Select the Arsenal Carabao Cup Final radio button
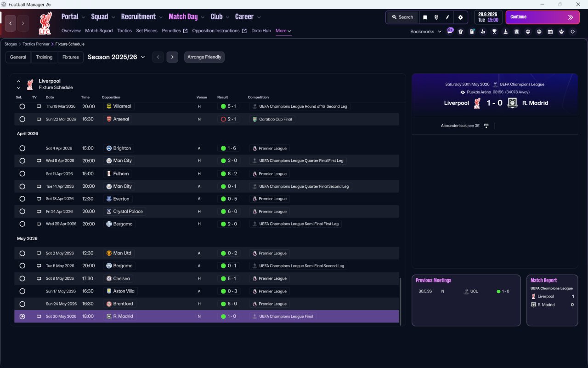588x368 pixels. coord(22,119)
